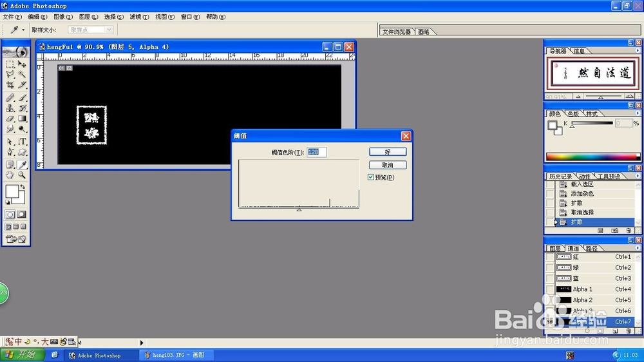Toggle visibility of 红 channel
This screenshot has height=362, width=644.
pyautogui.click(x=549, y=257)
